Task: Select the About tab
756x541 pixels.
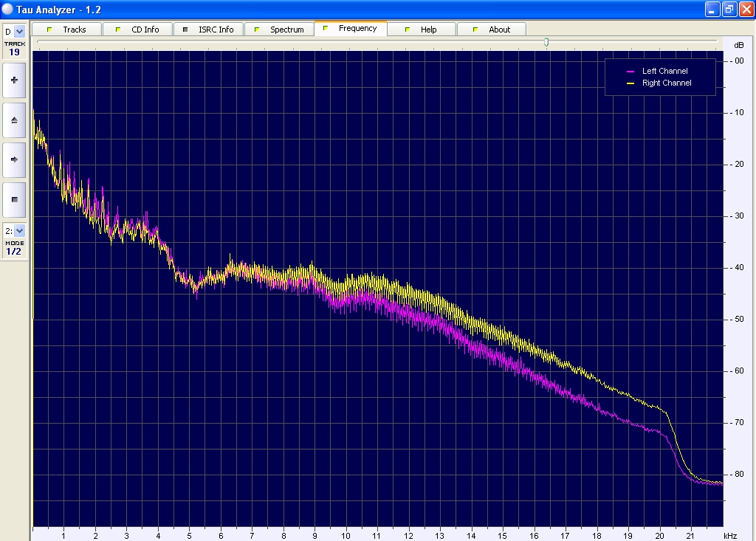Action: click(x=499, y=30)
